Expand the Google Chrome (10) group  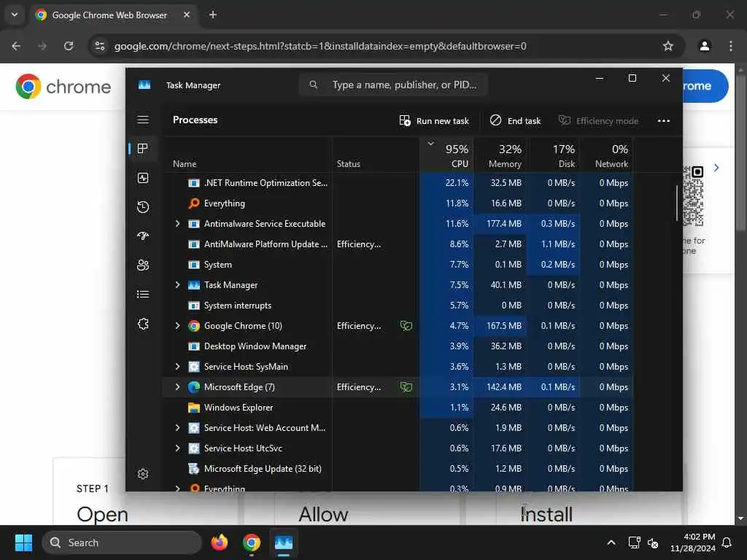(178, 326)
